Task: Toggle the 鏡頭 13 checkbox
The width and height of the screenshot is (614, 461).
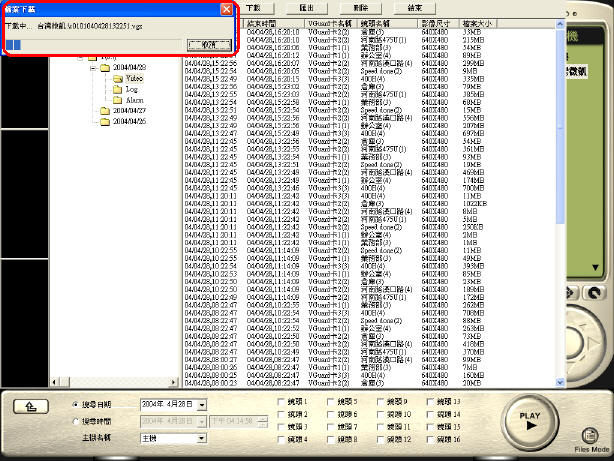Action: pyautogui.click(x=430, y=402)
